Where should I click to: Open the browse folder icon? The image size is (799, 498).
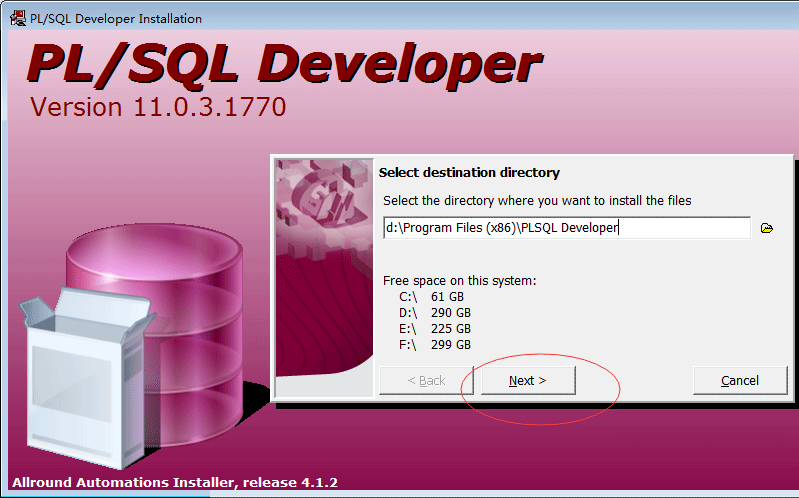(x=766, y=228)
